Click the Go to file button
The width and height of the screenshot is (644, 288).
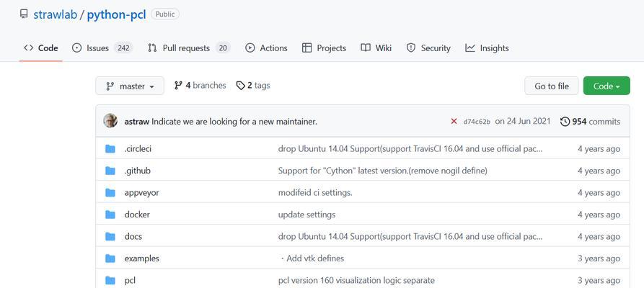(x=552, y=86)
